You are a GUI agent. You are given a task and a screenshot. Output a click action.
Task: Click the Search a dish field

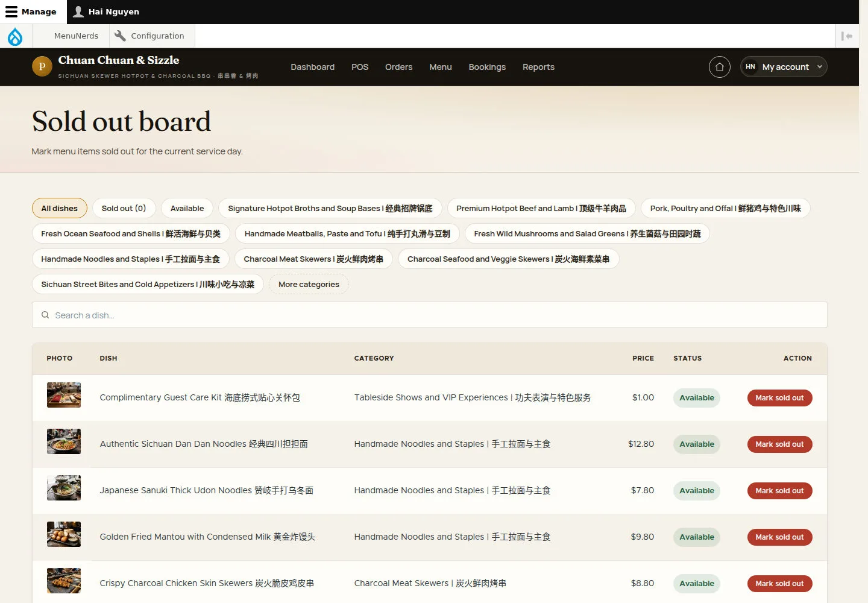pyautogui.click(x=429, y=315)
